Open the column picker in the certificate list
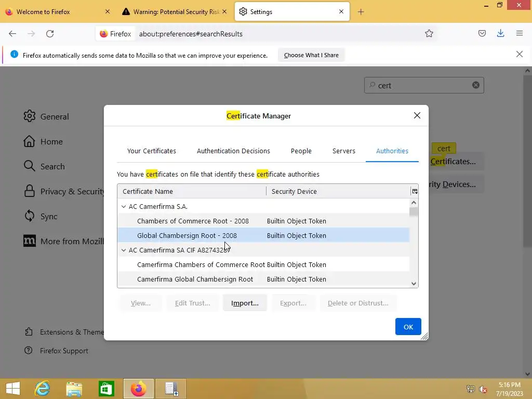This screenshot has width=532, height=399. click(415, 191)
